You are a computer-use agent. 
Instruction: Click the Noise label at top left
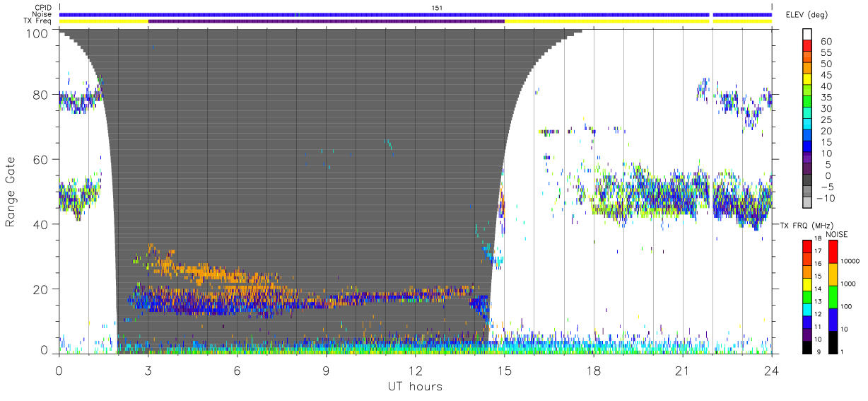[x=42, y=14]
